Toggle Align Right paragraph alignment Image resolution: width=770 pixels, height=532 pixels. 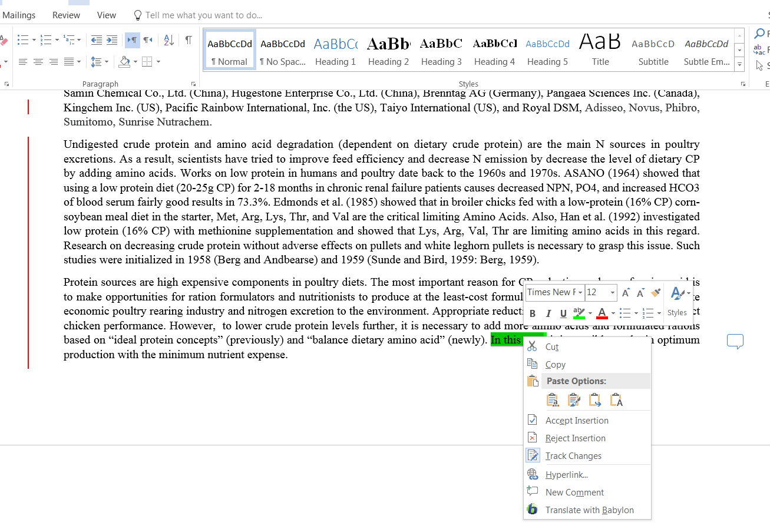(x=54, y=62)
